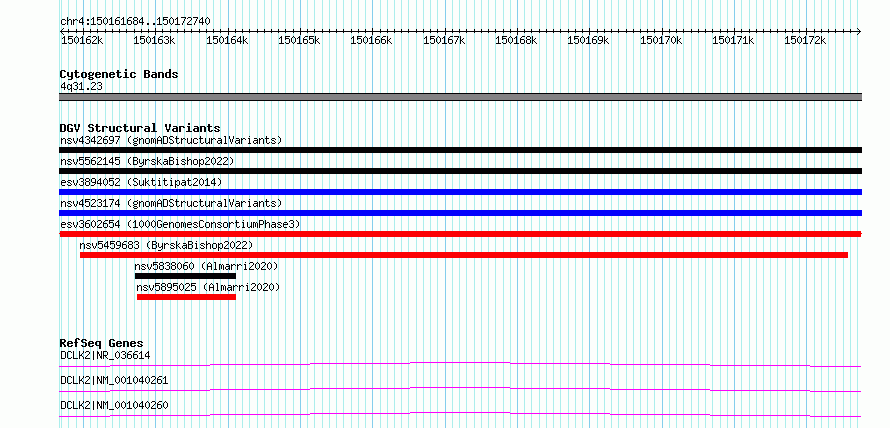Select the short red bar for nsv5895025
This screenshot has width=890, height=428.
[x=186, y=297]
